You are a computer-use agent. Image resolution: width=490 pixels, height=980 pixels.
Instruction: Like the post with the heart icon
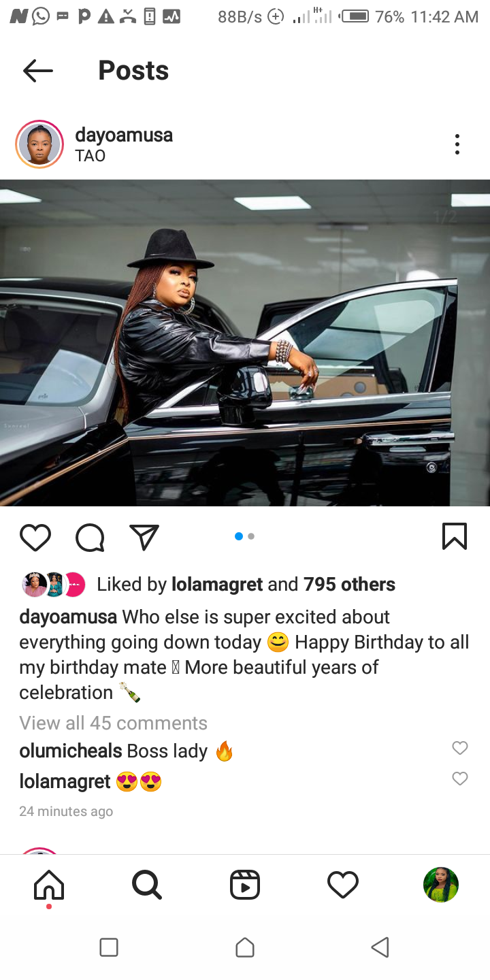(x=35, y=537)
